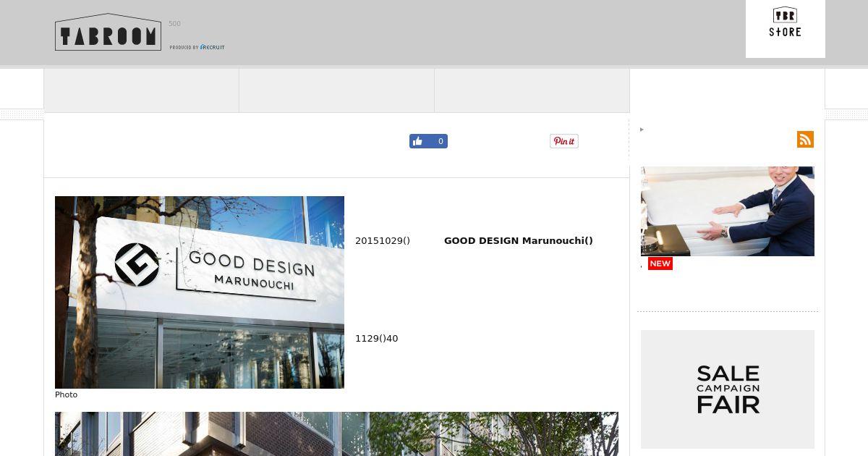Click the 500 text near logo
The width and height of the screenshot is (868, 456).
pyautogui.click(x=174, y=24)
